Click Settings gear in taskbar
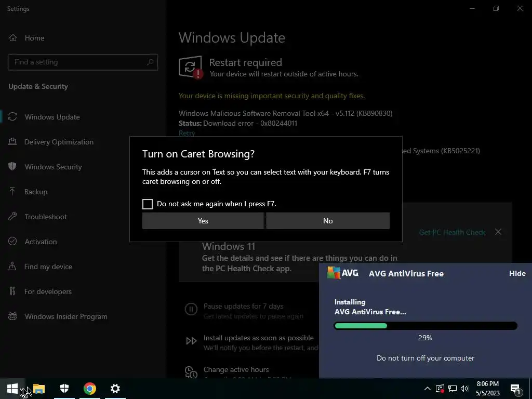 click(x=115, y=389)
